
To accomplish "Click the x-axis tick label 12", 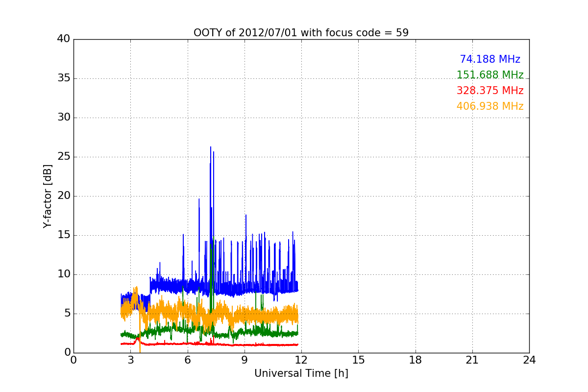I will tap(301, 360).
